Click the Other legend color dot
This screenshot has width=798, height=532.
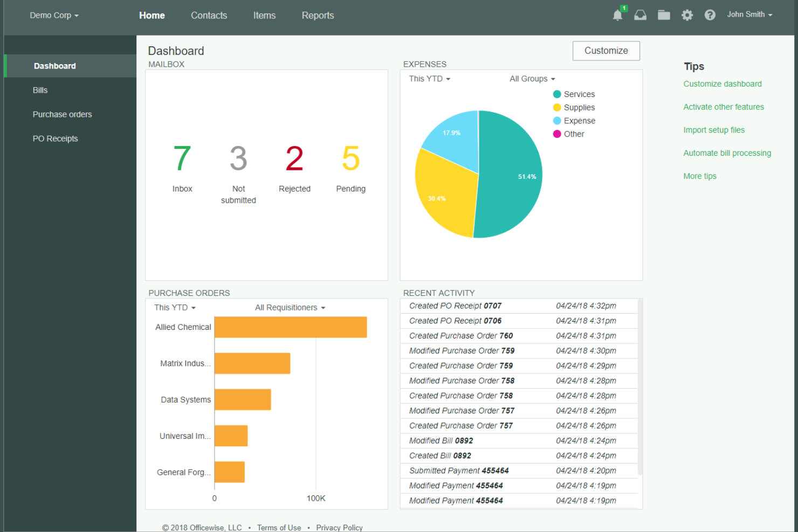(557, 134)
